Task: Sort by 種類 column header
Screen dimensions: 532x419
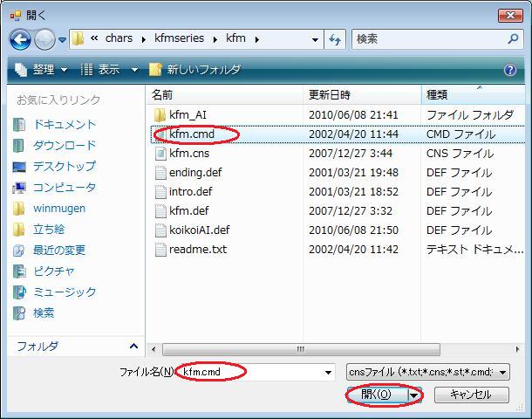Action: [x=474, y=95]
